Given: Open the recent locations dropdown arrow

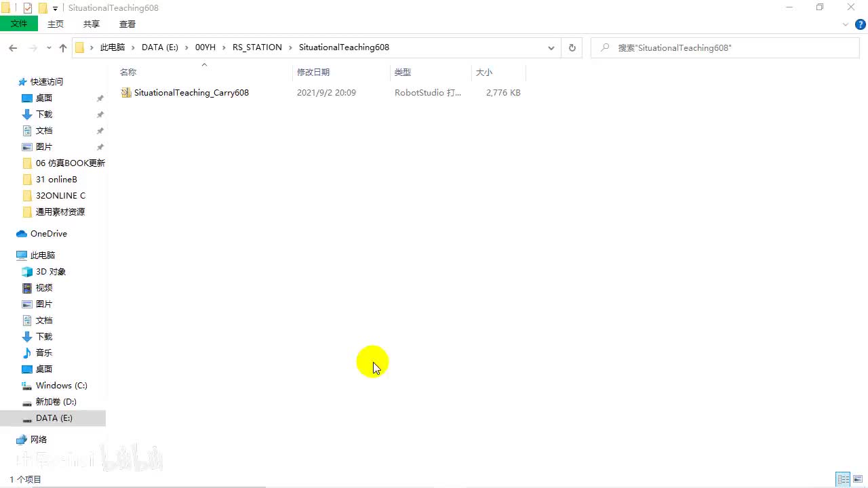Looking at the screenshot, I should pos(49,47).
